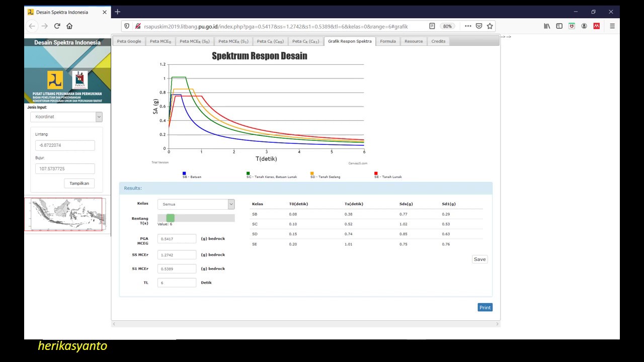Click the Bujur longitude input field
The image size is (644, 362).
tap(65, 169)
